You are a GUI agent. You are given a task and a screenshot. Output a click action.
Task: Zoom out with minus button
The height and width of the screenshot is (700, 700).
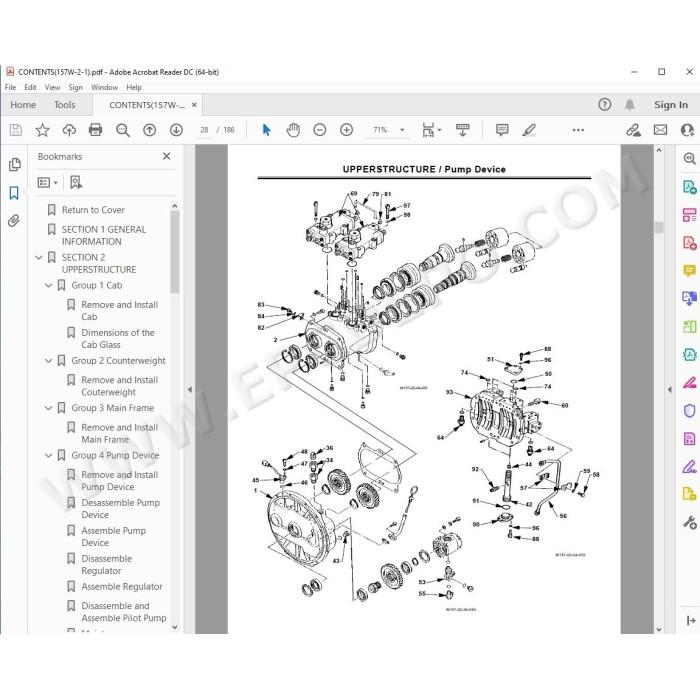320,130
